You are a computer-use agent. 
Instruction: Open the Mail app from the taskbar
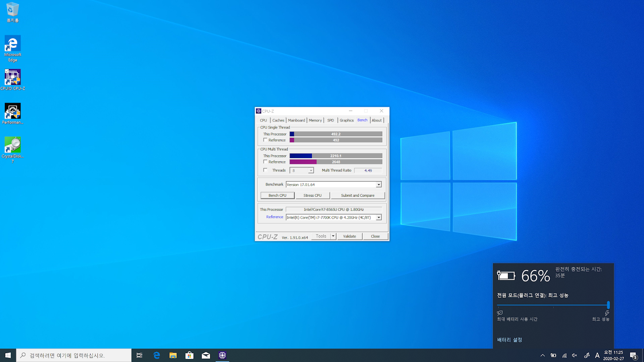[x=206, y=355]
